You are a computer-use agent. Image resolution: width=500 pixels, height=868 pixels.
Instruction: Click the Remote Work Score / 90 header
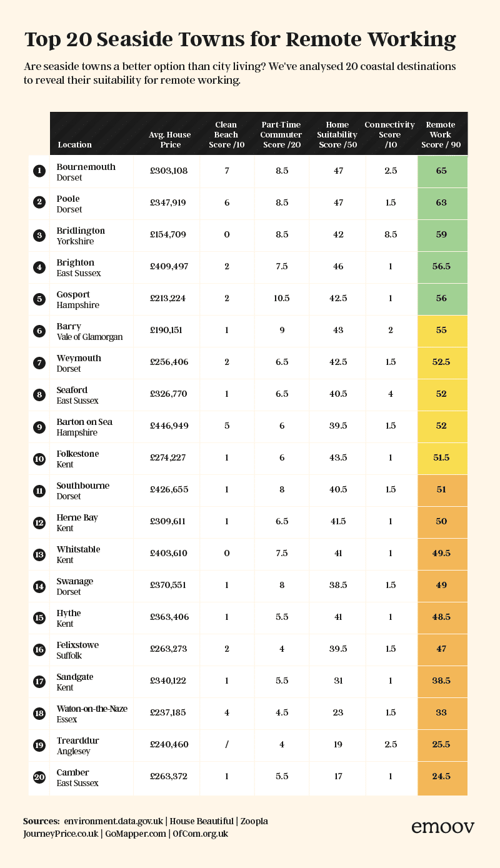click(x=441, y=134)
